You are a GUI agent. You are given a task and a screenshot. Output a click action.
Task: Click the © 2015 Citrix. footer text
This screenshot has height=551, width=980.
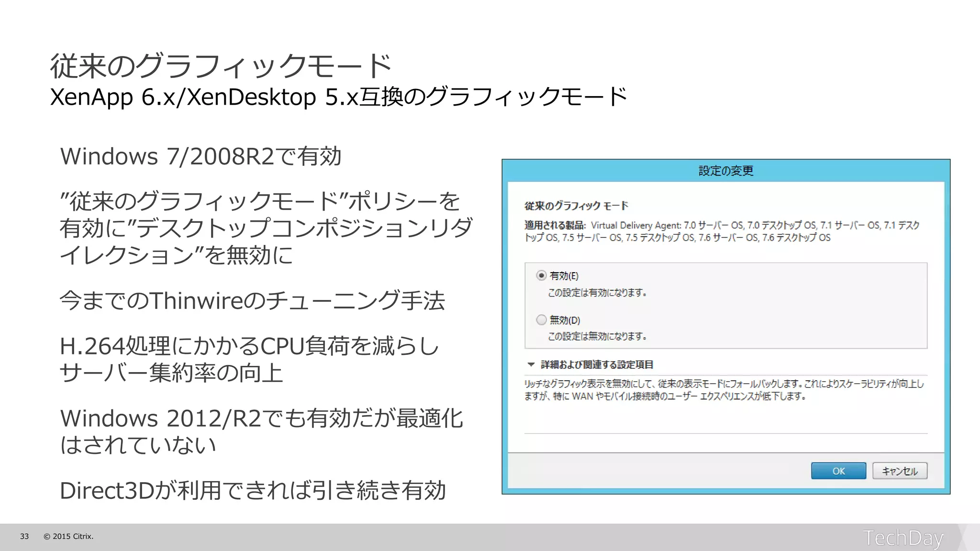[68, 537]
